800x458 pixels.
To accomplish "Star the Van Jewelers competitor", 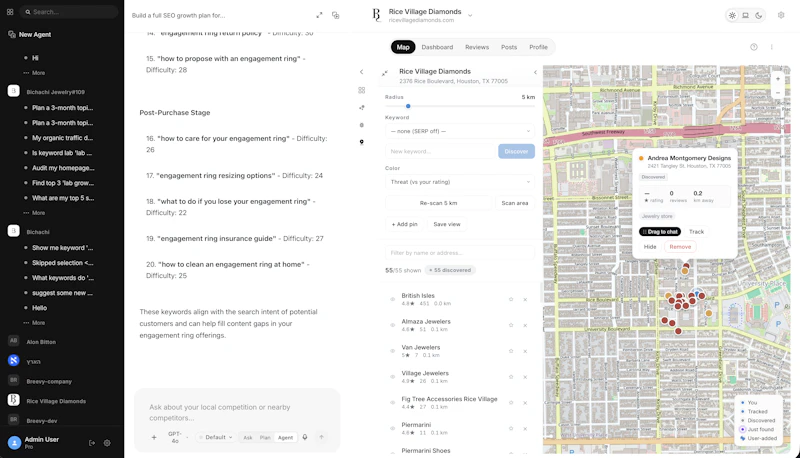I will (x=511, y=351).
